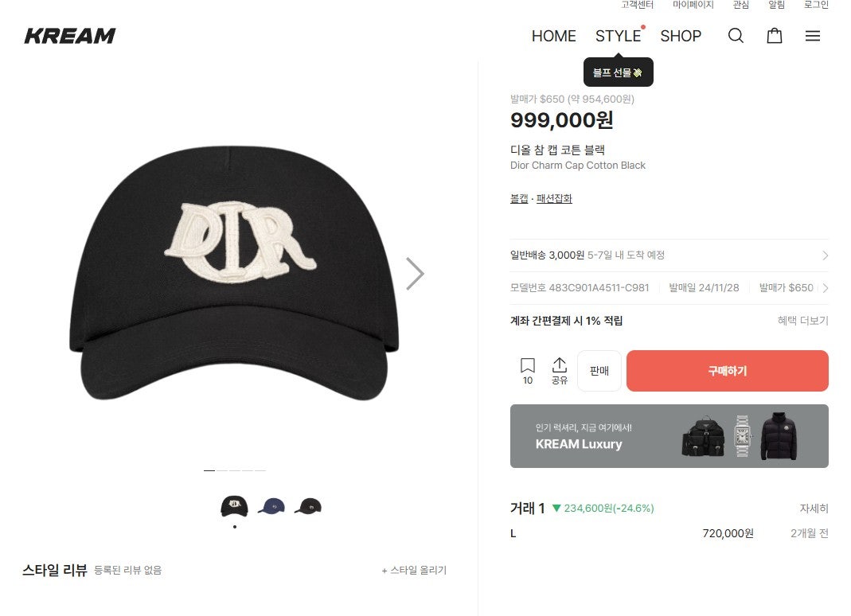Screen dimensions: 851x616
Task: Go to KREAM logo home
Action: tap(70, 36)
